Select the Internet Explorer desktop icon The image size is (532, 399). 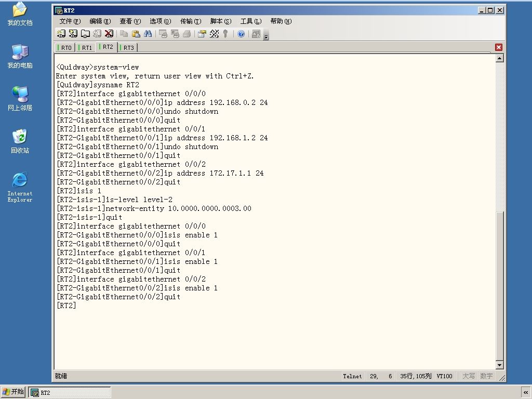click(x=20, y=188)
